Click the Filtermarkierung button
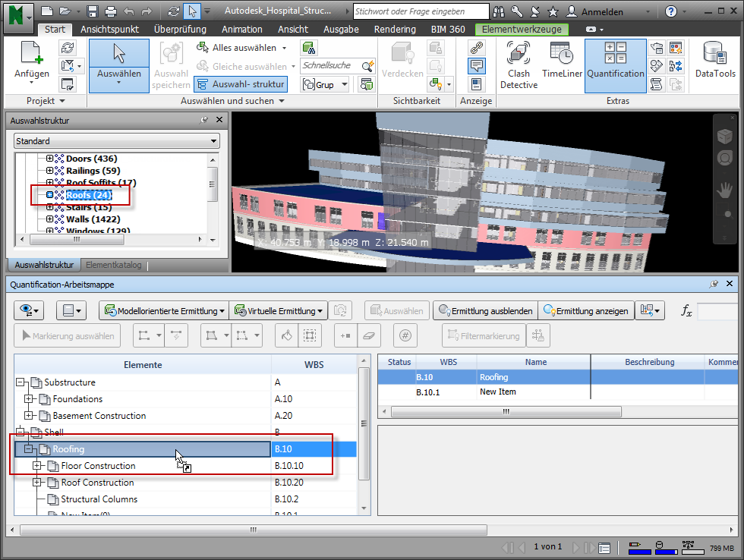The width and height of the screenshot is (744, 560). coord(484,335)
